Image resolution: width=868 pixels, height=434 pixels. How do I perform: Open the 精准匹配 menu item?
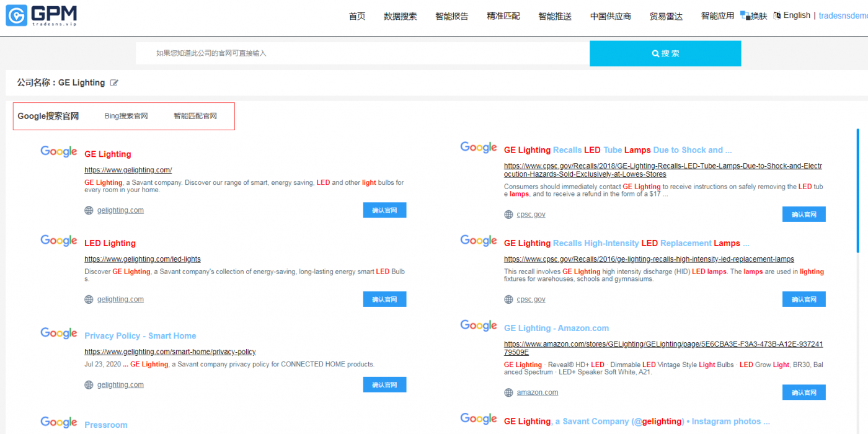point(503,16)
